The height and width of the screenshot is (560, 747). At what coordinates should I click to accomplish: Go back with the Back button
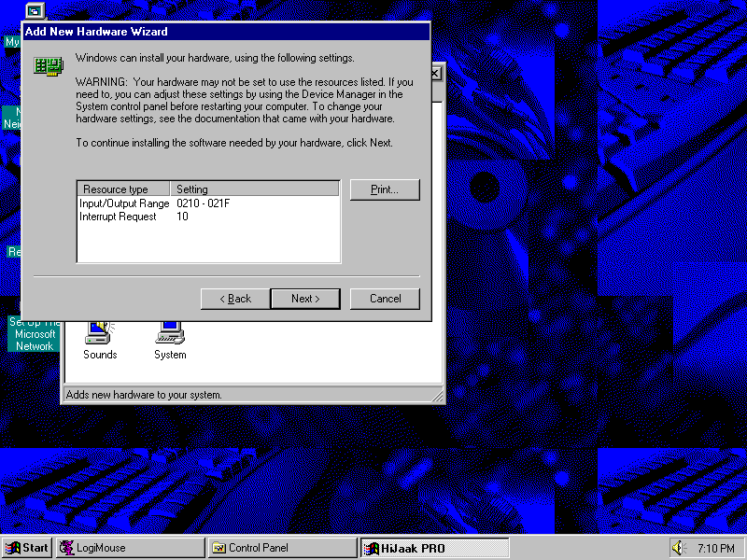235,299
